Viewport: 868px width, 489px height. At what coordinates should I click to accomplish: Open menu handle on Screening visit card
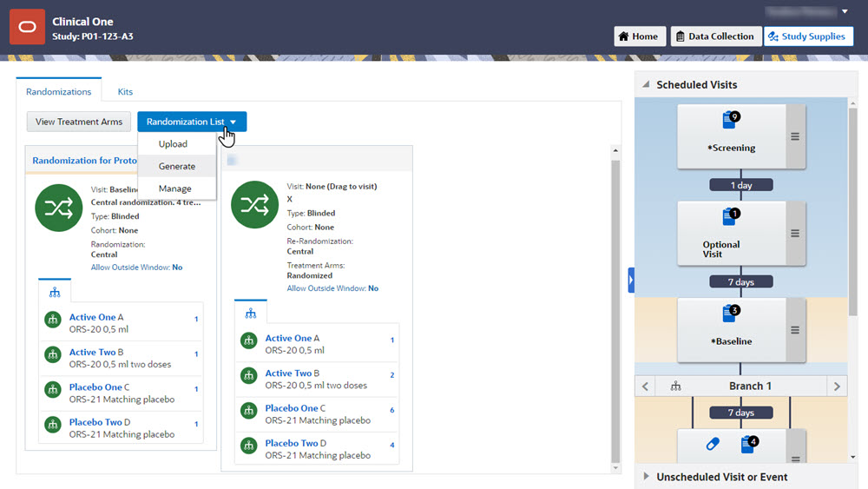795,136
